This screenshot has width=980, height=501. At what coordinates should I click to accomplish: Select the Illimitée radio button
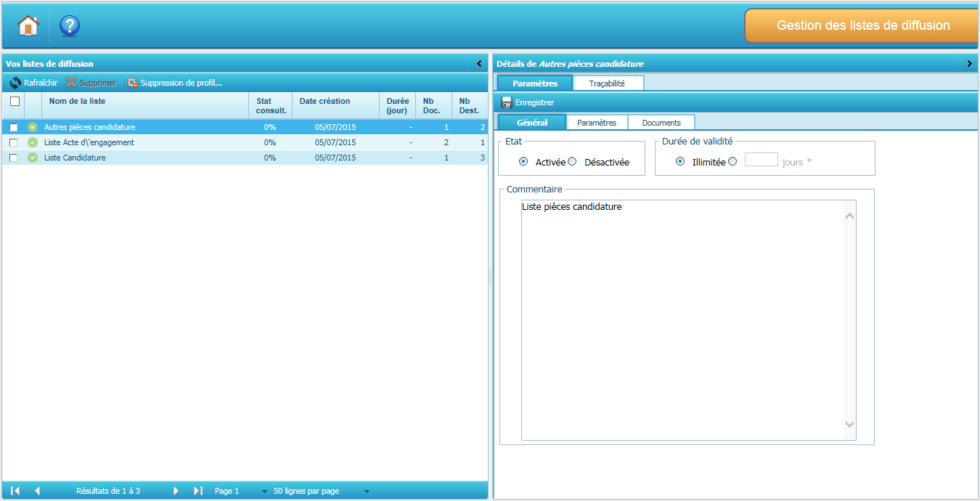tap(680, 162)
